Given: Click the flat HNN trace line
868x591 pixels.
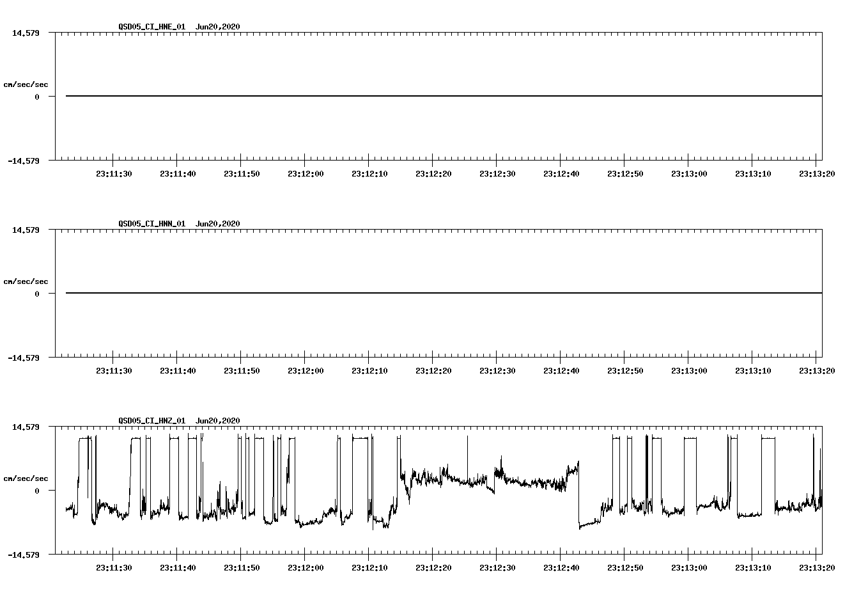Looking at the screenshot, I should tap(444, 293).
